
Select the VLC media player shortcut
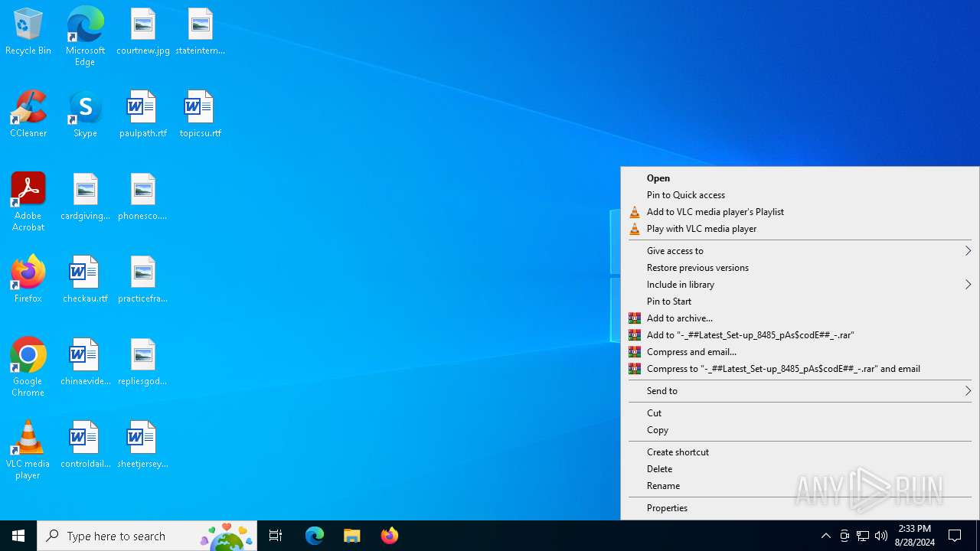pos(28,450)
